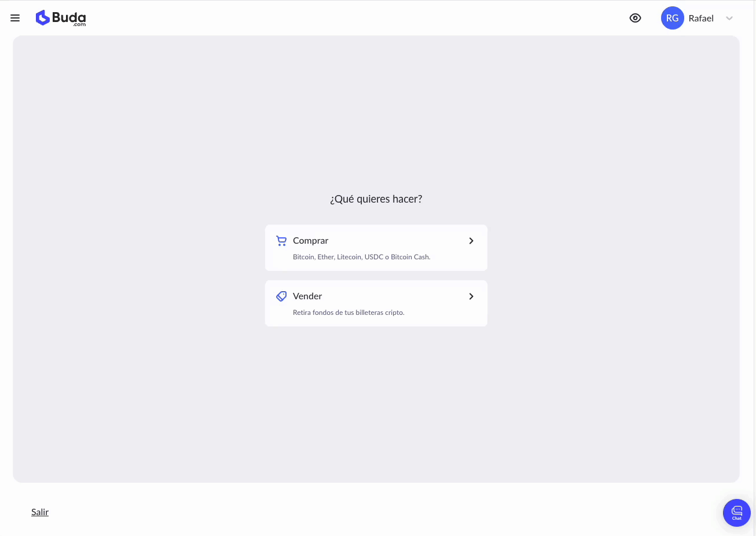Open the Chat support bubble

click(x=737, y=513)
